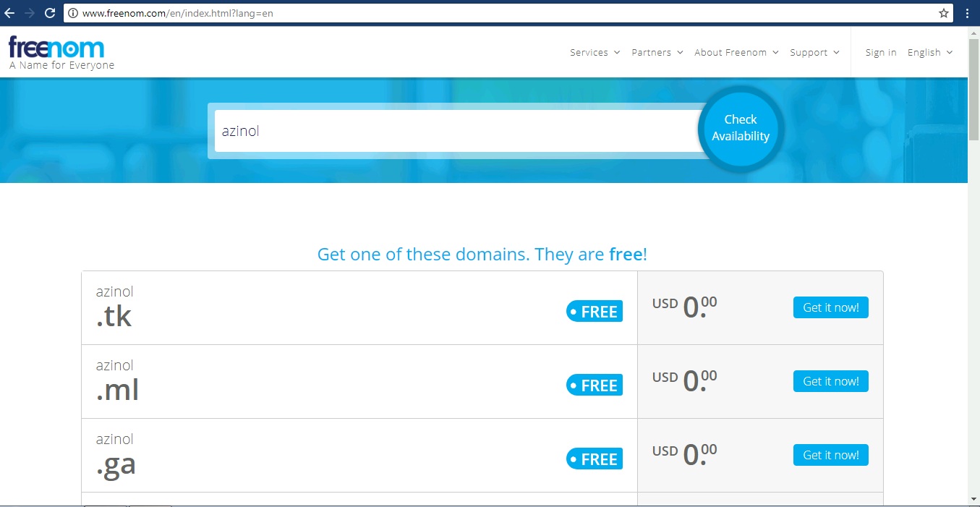Click the Freenom logo
Image resolution: width=980 pixels, height=507 pixels.
(56, 47)
